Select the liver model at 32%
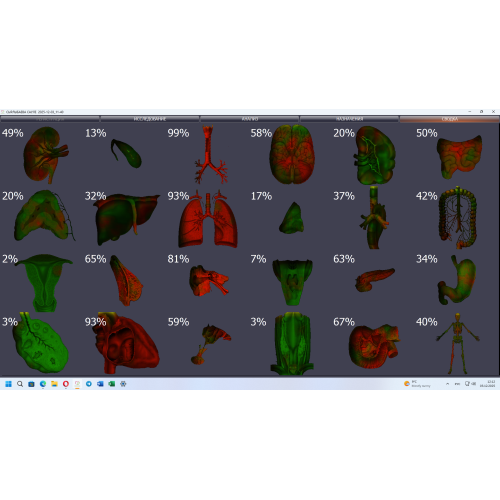This screenshot has height=500, width=500. (x=127, y=219)
